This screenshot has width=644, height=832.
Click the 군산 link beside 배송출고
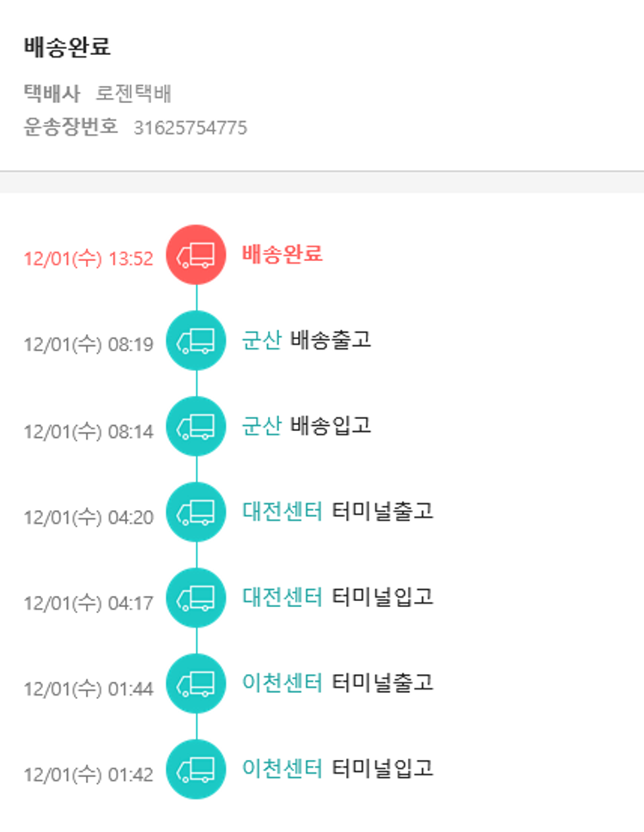[x=262, y=340]
